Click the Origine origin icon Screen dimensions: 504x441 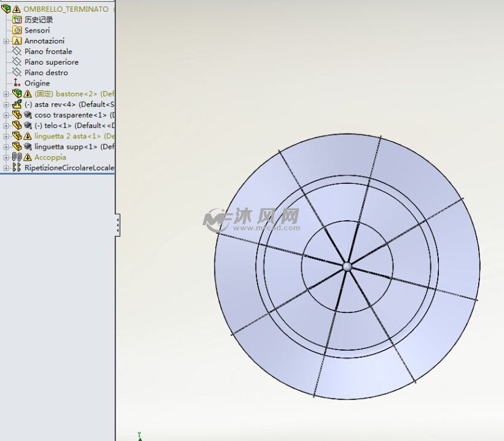point(15,82)
